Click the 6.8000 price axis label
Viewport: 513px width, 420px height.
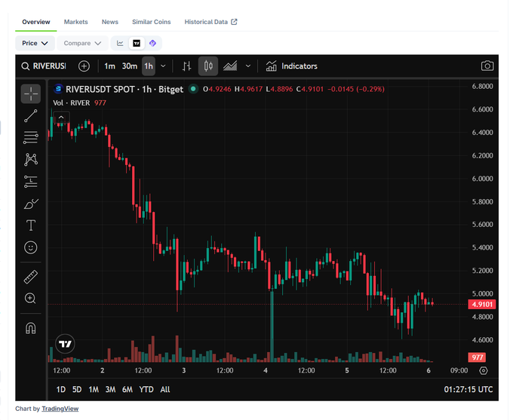coord(482,87)
